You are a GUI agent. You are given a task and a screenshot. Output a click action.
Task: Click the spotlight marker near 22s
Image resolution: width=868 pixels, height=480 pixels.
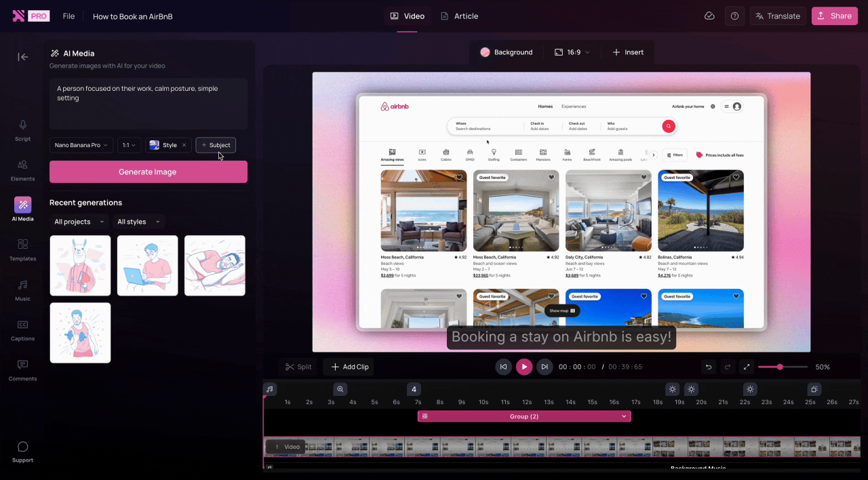tap(749, 389)
